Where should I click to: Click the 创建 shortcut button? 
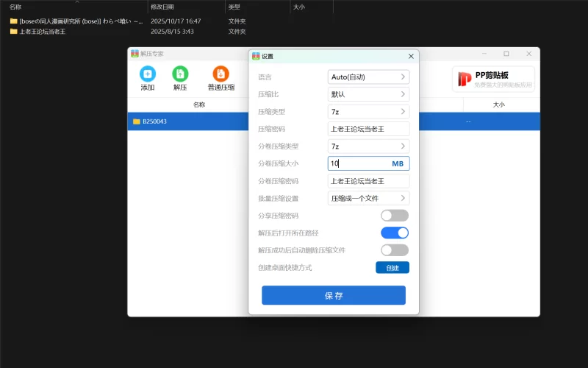click(392, 268)
